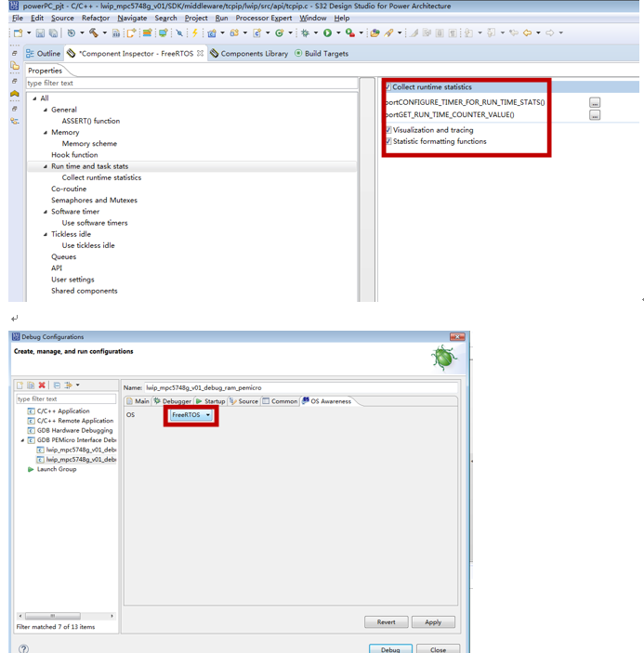Collapse the Memory tree node
This screenshot has height=653, width=644.
point(46,133)
